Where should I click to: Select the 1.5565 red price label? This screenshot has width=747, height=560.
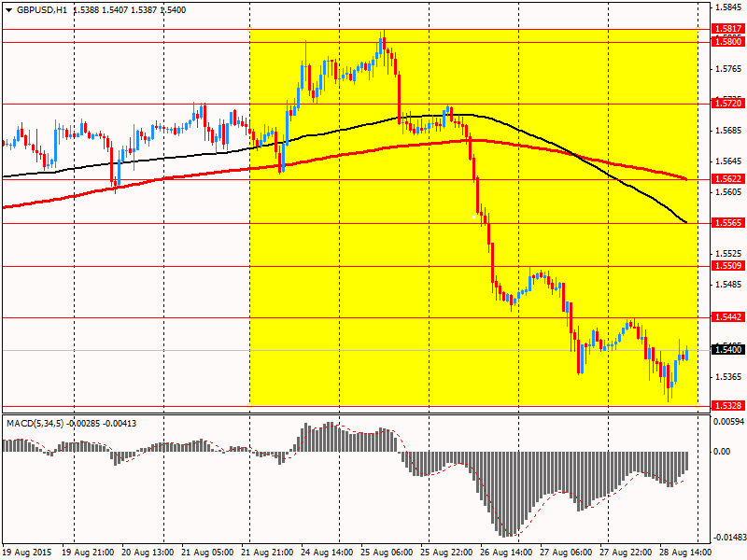727,223
